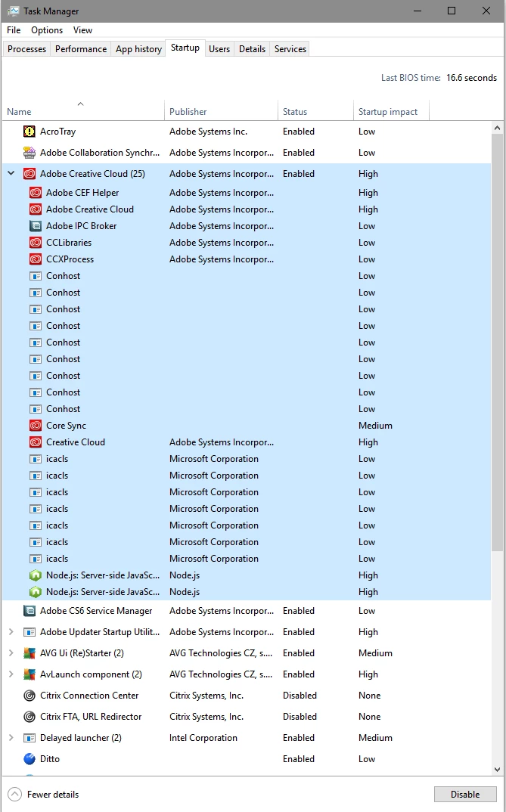Sort by the Name column header

[83, 111]
